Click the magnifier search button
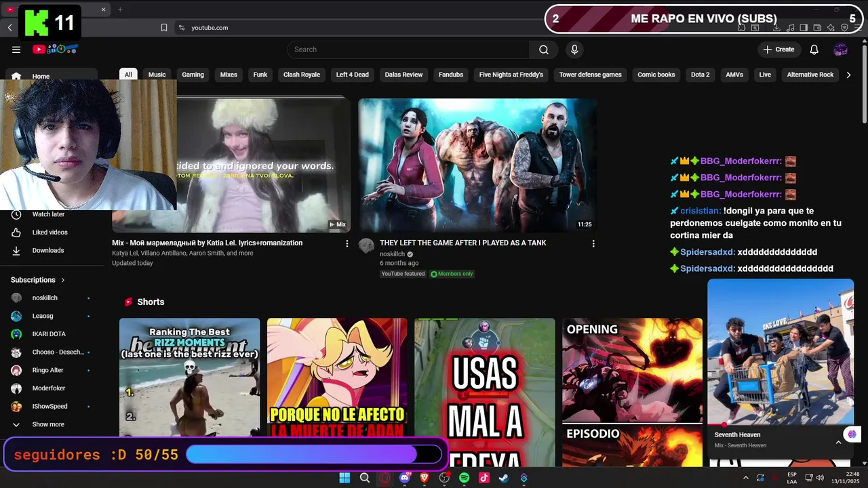The width and height of the screenshot is (868, 488). point(544,49)
